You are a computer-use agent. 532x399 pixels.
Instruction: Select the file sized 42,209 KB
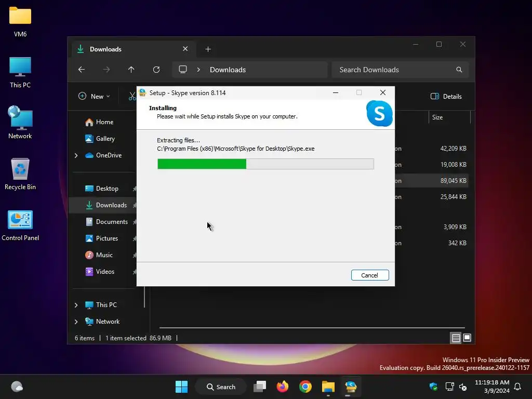coord(453,148)
